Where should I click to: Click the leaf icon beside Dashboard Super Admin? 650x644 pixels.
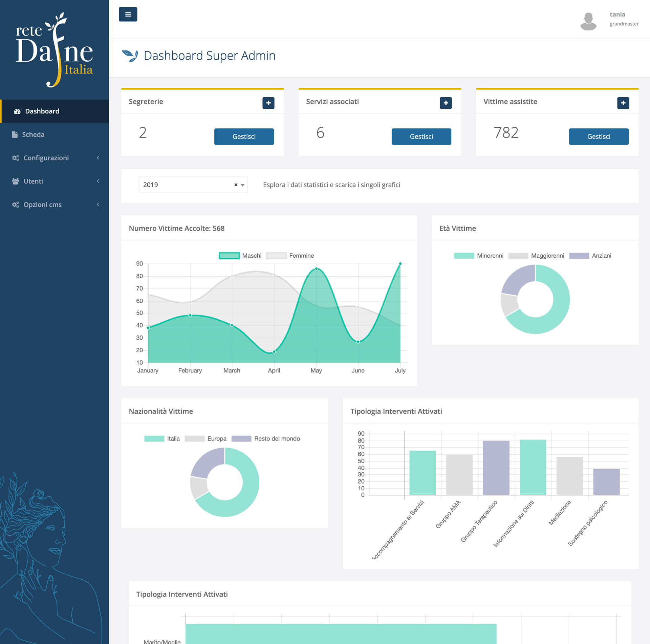[130, 56]
